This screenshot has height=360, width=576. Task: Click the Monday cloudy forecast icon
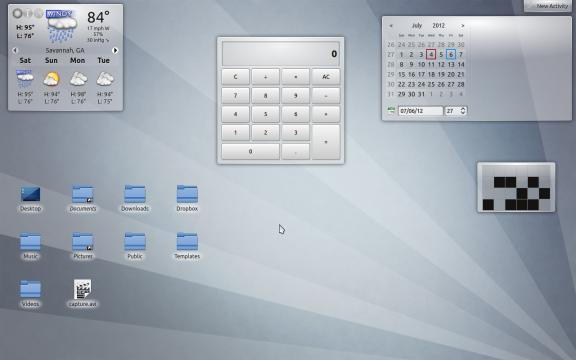point(78,79)
